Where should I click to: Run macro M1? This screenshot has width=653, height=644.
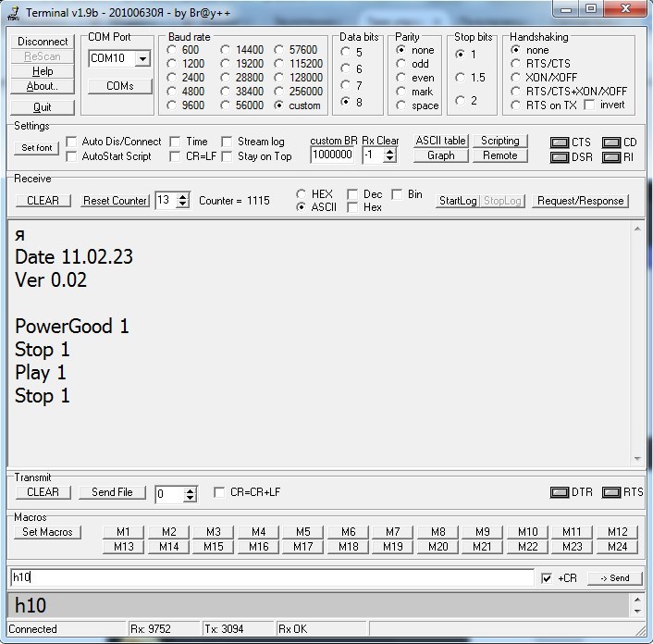(x=123, y=532)
